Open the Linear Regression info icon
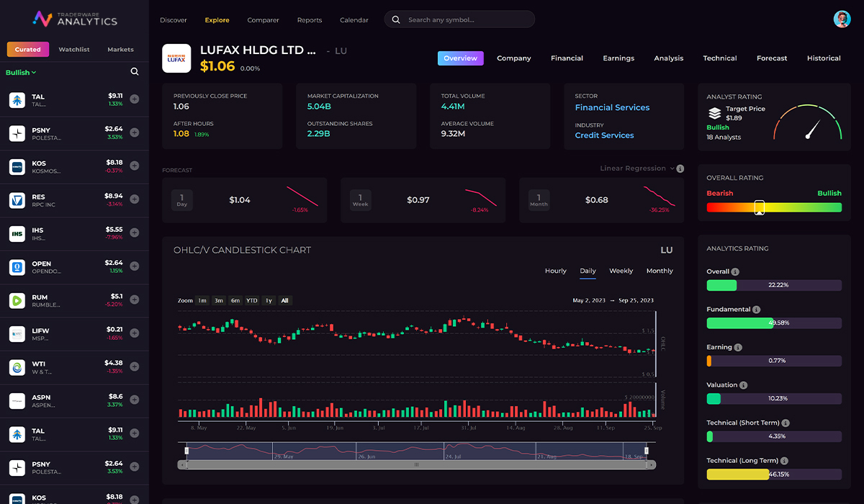The image size is (864, 504). pos(680,168)
